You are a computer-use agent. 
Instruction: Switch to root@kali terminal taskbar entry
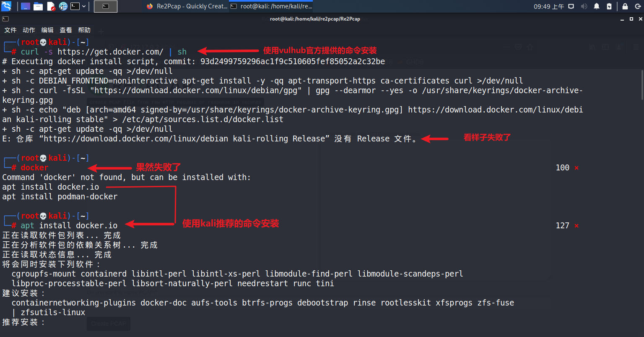pyautogui.click(x=271, y=6)
